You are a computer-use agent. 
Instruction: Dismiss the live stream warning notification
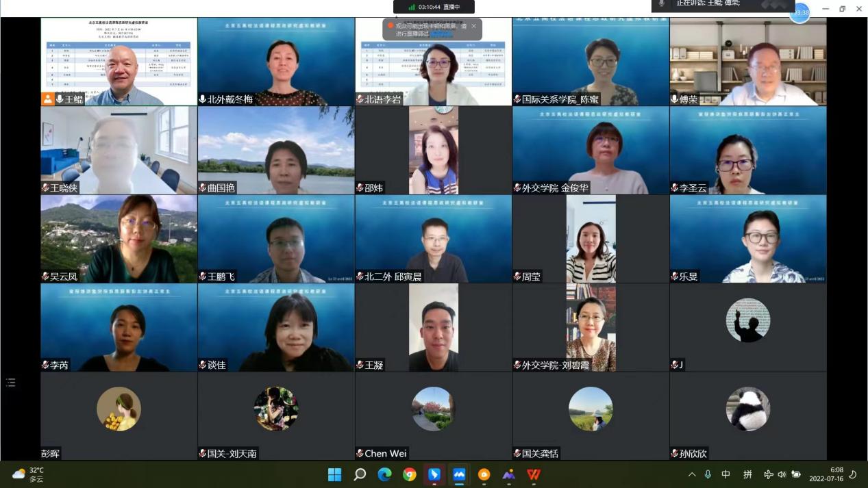pyautogui.click(x=473, y=26)
